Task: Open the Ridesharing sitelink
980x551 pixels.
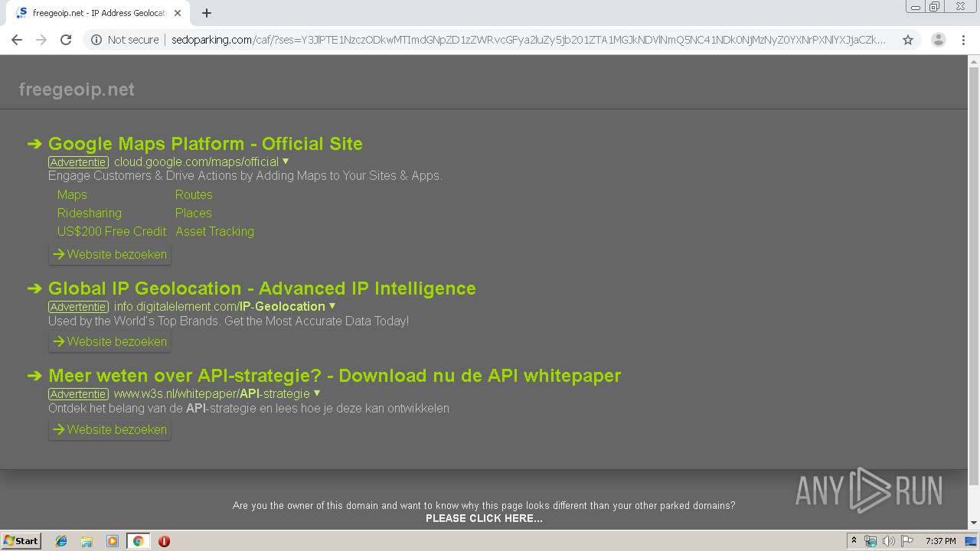Action: click(90, 214)
